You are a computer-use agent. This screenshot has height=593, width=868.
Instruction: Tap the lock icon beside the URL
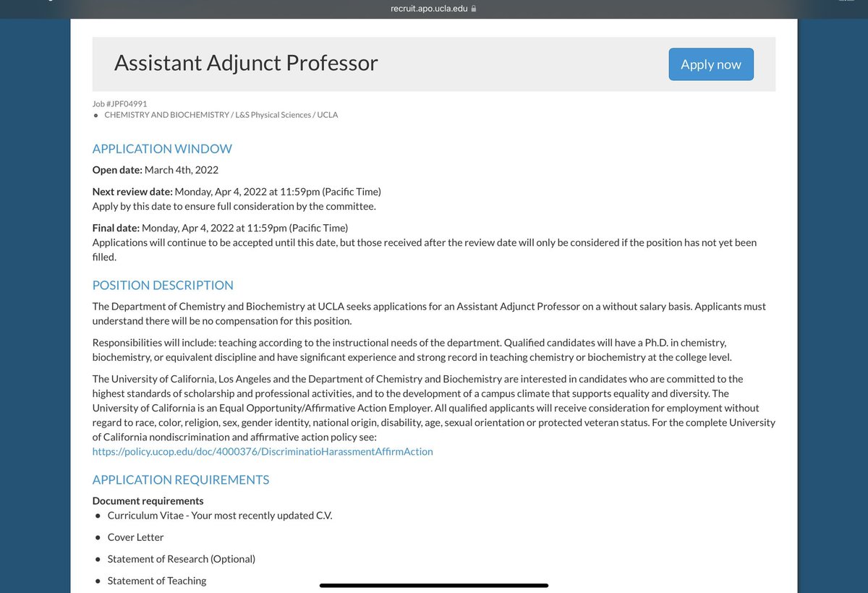pyautogui.click(x=474, y=9)
